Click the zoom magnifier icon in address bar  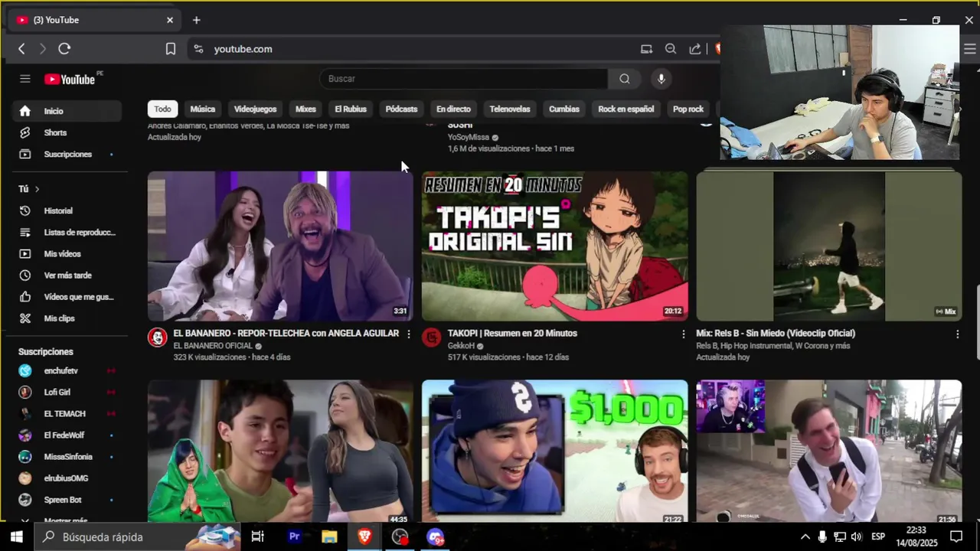click(x=671, y=49)
